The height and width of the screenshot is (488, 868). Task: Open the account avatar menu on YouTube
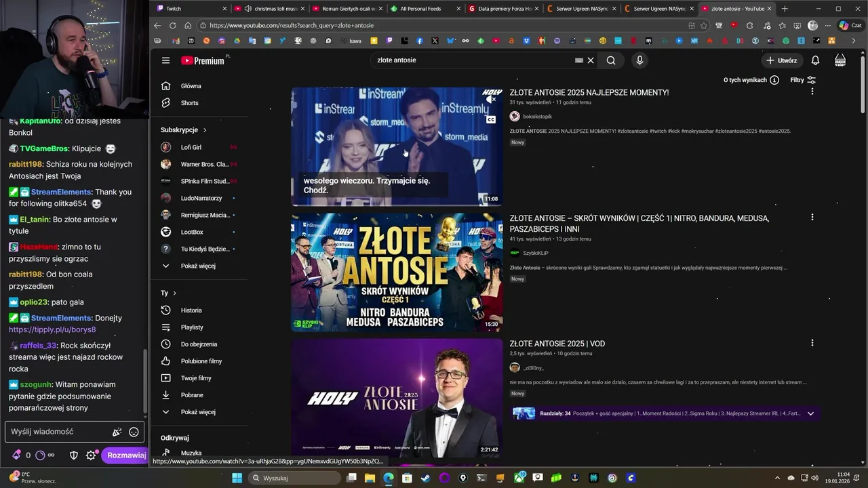click(x=840, y=60)
